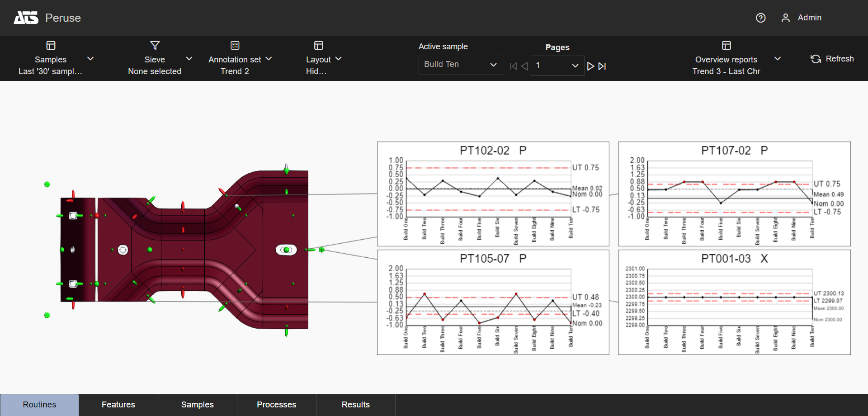
Task: Click the Refresh button
Action: pyautogui.click(x=832, y=59)
